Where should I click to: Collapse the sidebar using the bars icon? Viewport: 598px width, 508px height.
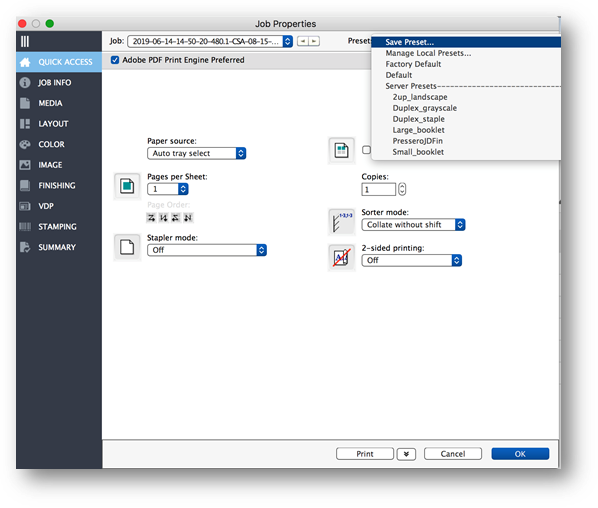tap(25, 41)
